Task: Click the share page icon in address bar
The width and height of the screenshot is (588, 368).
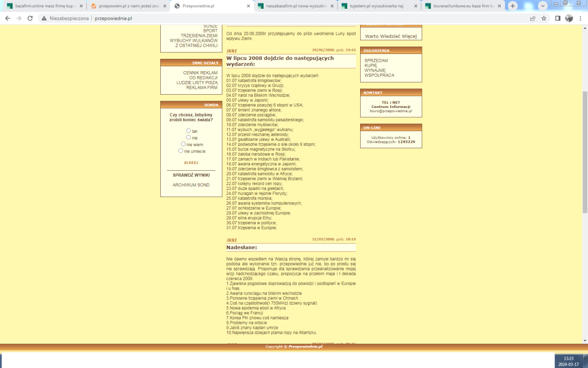Action: coord(533,18)
